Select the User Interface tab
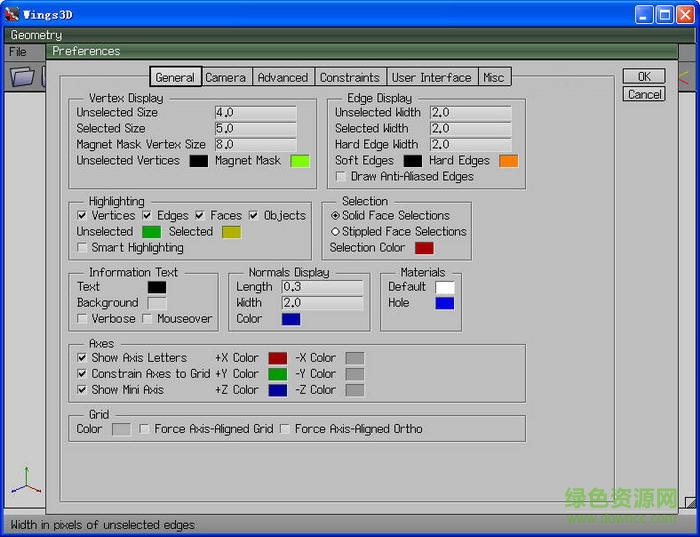 [x=431, y=77]
